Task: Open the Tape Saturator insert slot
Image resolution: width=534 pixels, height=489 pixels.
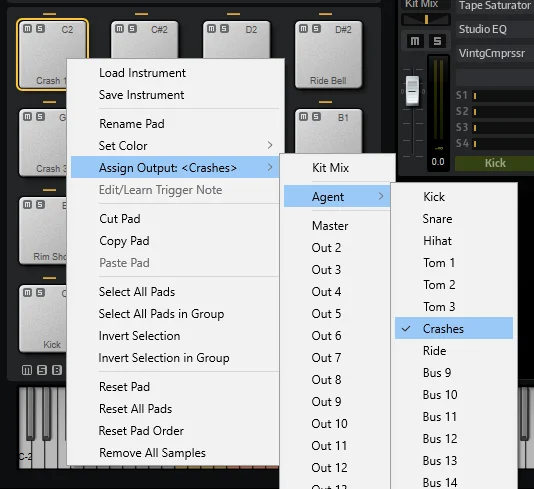Action: coord(495,5)
